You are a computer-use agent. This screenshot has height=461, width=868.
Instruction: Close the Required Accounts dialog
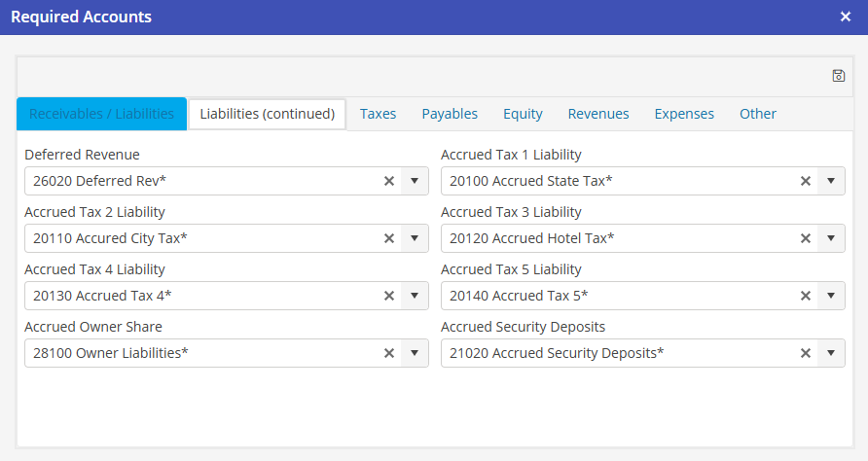tap(846, 18)
